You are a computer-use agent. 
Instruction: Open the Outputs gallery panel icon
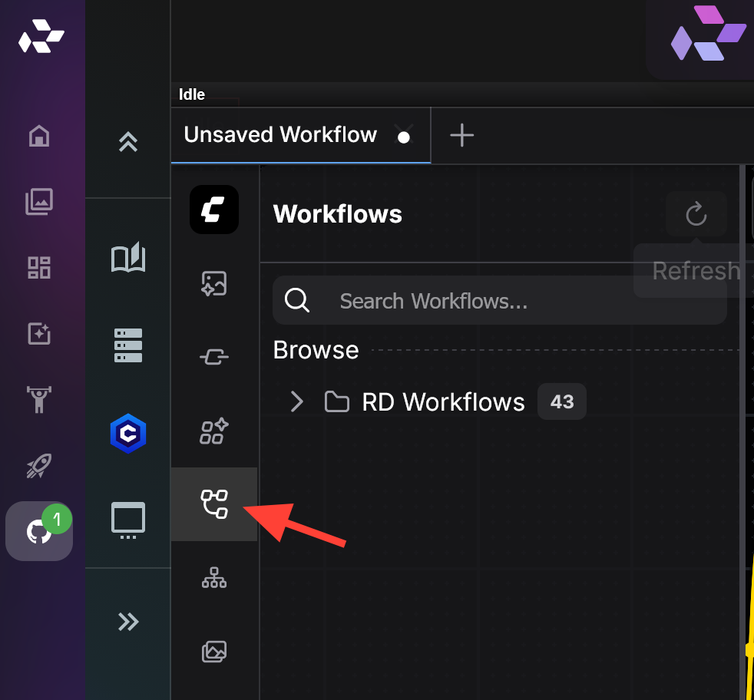(x=213, y=652)
